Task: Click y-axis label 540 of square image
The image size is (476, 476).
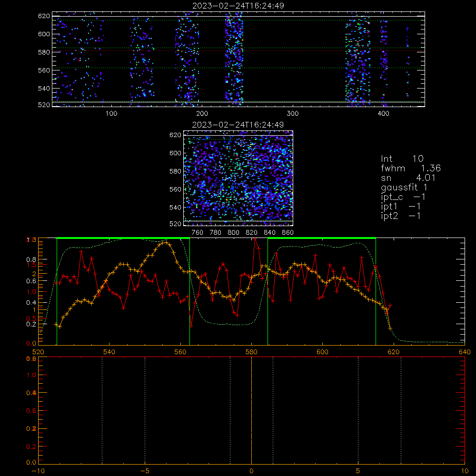Action: [x=175, y=208]
